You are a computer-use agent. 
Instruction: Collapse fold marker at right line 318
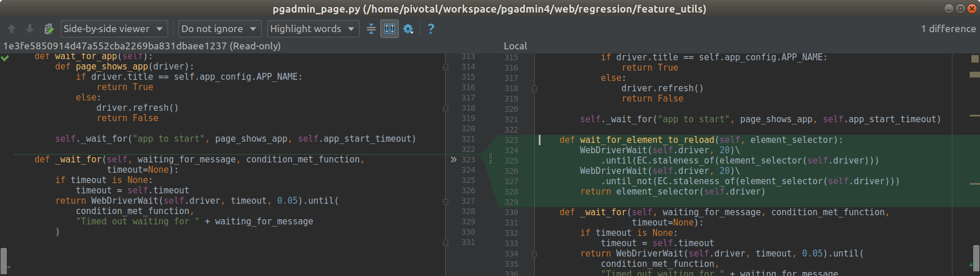[x=534, y=89]
